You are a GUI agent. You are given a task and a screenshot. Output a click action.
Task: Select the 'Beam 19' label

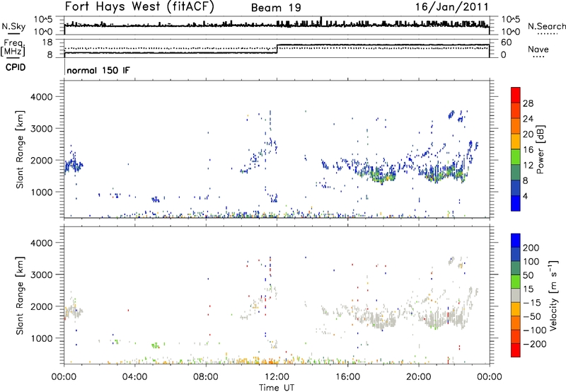(x=276, y=8)
